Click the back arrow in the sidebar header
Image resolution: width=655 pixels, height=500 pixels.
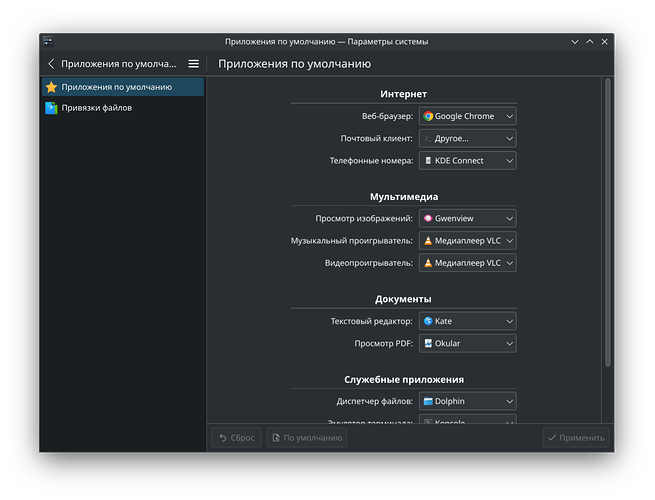51,64
